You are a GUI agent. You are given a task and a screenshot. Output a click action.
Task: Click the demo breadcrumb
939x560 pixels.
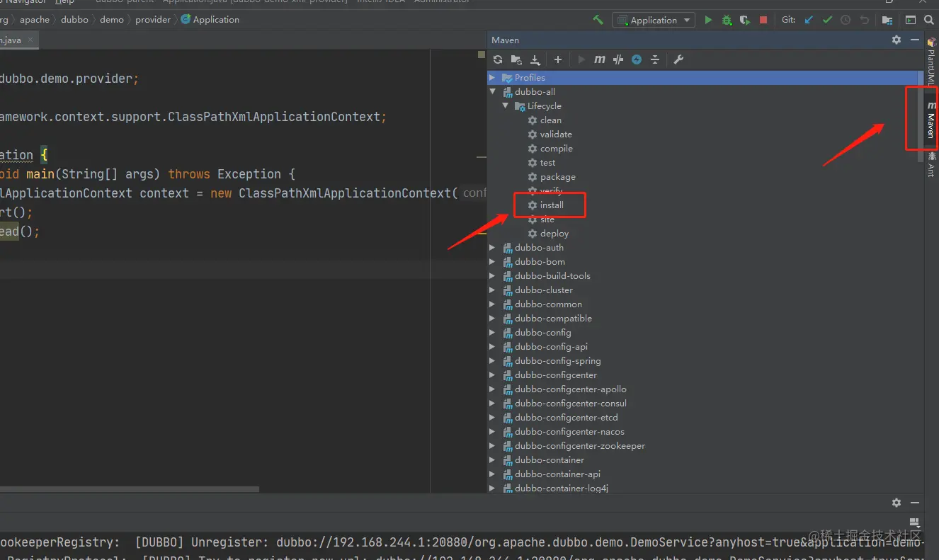[x=112, y=20]
